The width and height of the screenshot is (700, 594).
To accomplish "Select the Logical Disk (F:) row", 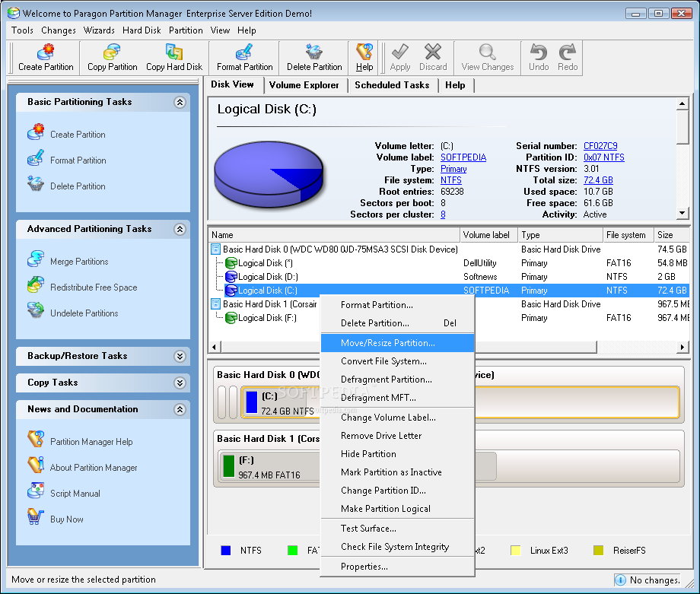I will [449, 318].
